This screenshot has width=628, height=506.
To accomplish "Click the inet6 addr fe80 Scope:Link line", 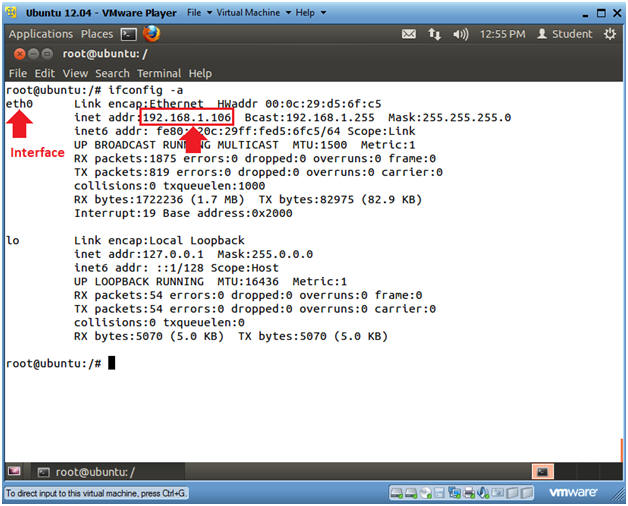I will (245, 131).
